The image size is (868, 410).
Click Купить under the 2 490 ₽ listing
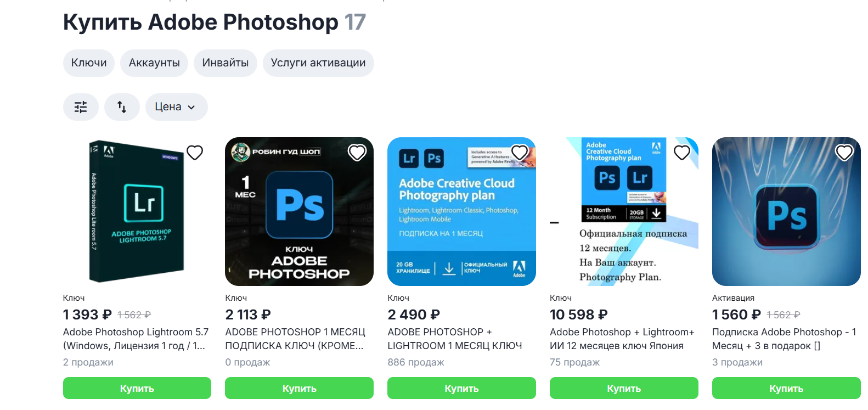(461, 388)
